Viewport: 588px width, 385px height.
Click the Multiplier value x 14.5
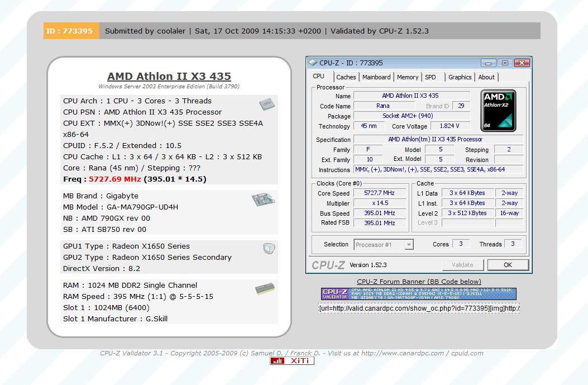[x=380, y=203]
